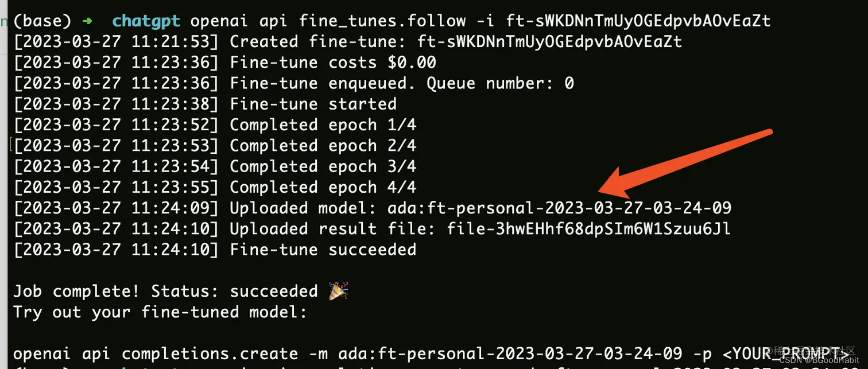Click the result file ID file-3hwEHhf68dpSIm6W1Szuu6Jl

coord(589,229)
